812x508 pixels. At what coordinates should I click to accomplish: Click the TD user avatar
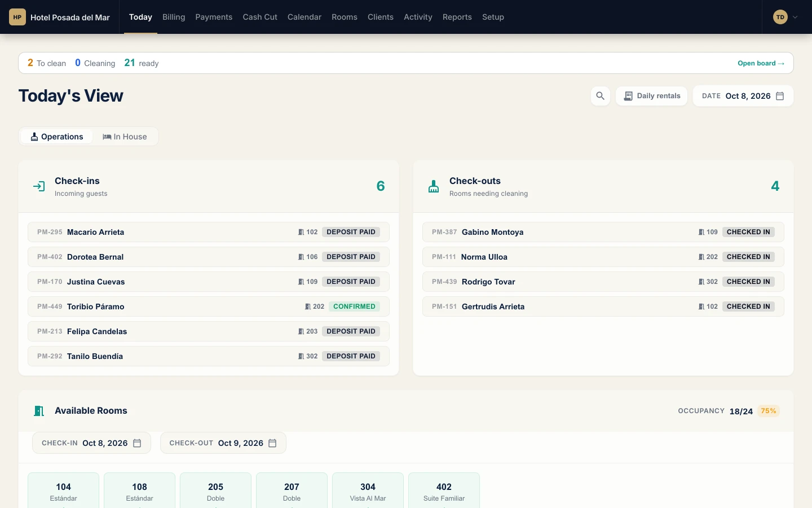(x=780, y=17)
